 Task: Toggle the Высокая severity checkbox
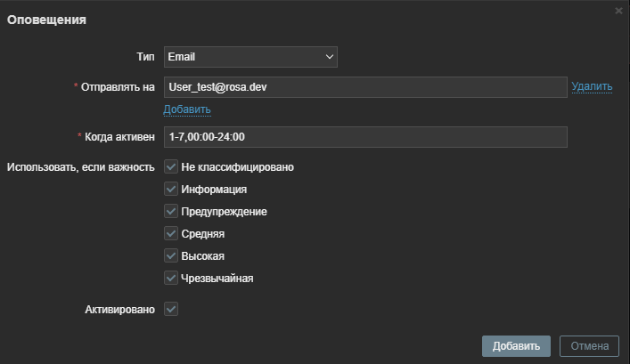coord(171,255)
